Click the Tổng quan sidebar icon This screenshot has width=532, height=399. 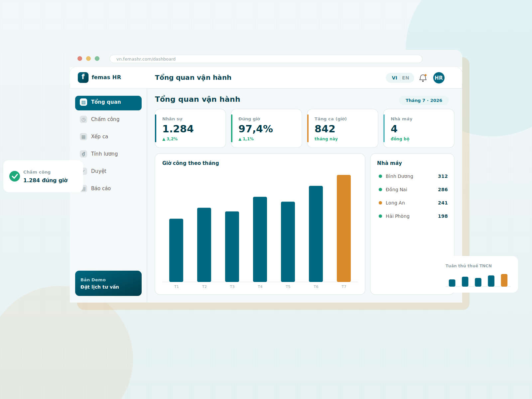[x=83, y=102]
